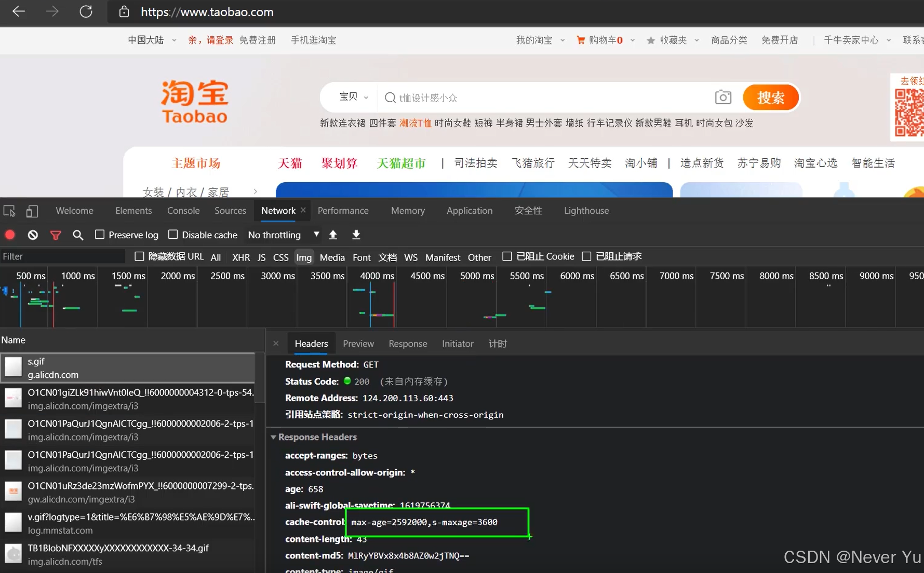Screen dimensions: 924x573
Task: Toggle the network filter funnel icon
Action: (x=56, y=235)
